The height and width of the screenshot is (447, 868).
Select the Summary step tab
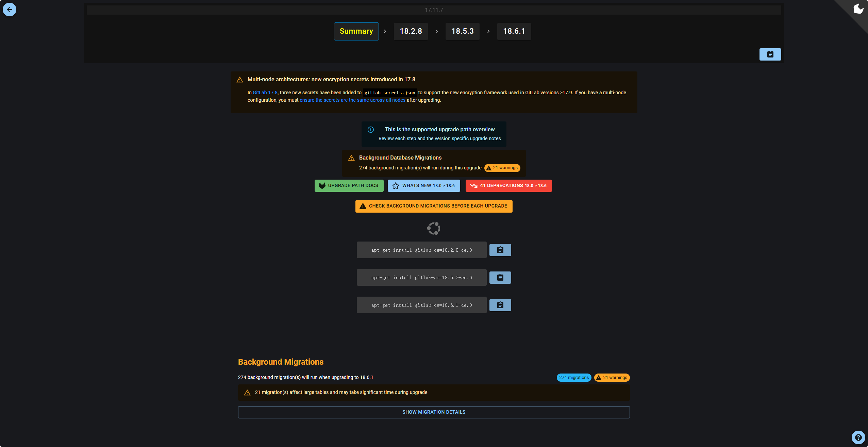point(356,31)
